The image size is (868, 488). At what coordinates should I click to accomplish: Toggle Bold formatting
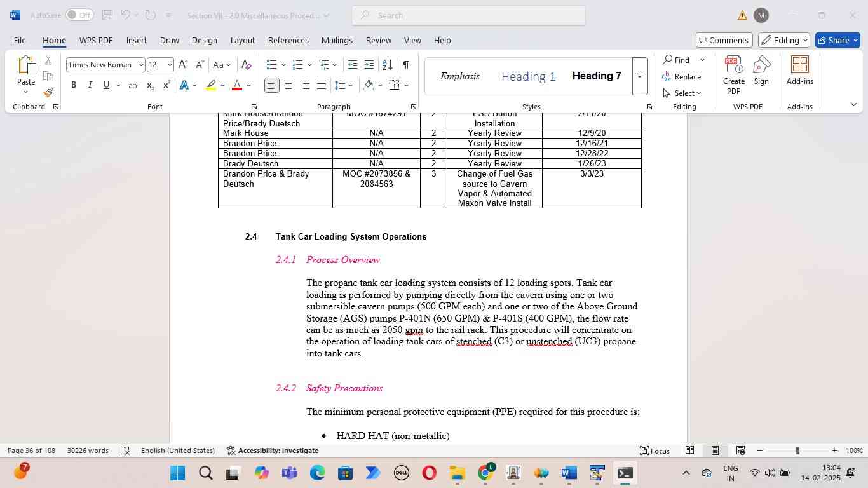pyautogui.click(x=74, y=85)
